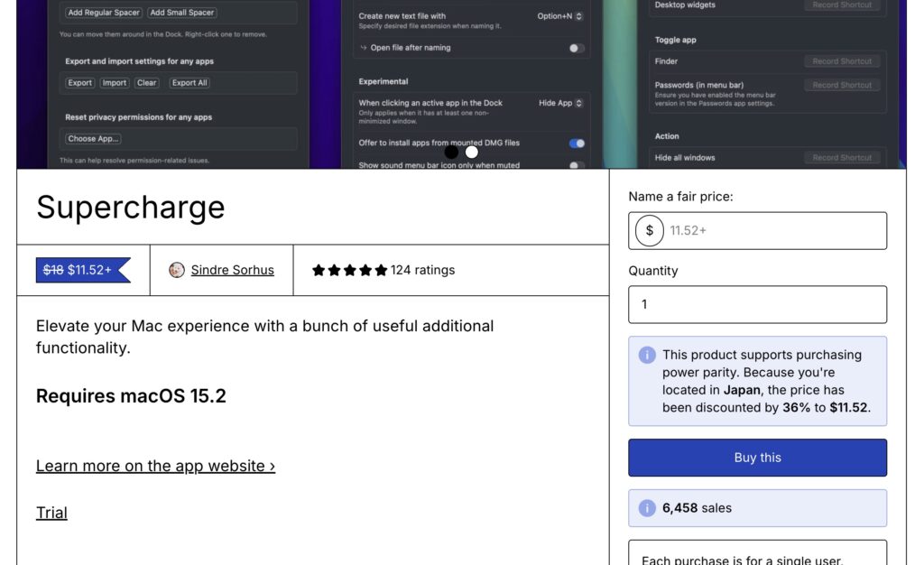Toggle Show sound menu bar icon switch
Viewport: 924px width, 565px height.
click(x=577, y=165)
